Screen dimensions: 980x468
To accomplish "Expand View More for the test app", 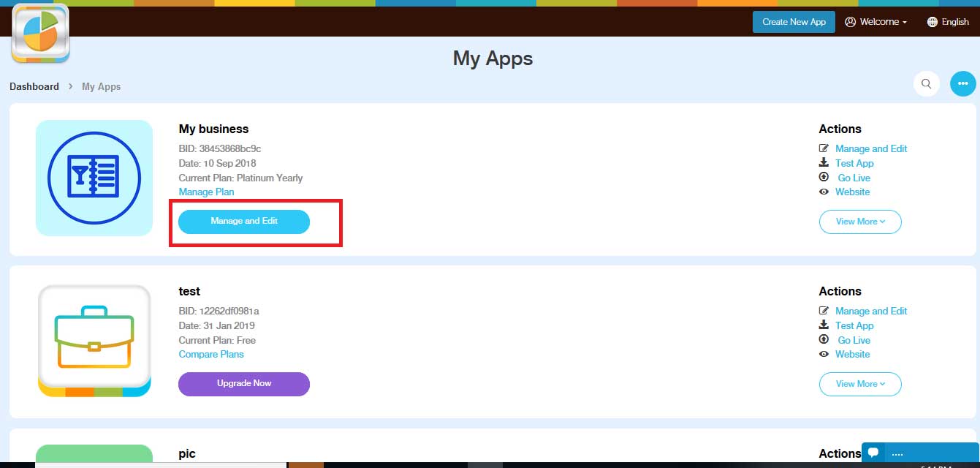I will pyautogui.click(x=860, y=384).
